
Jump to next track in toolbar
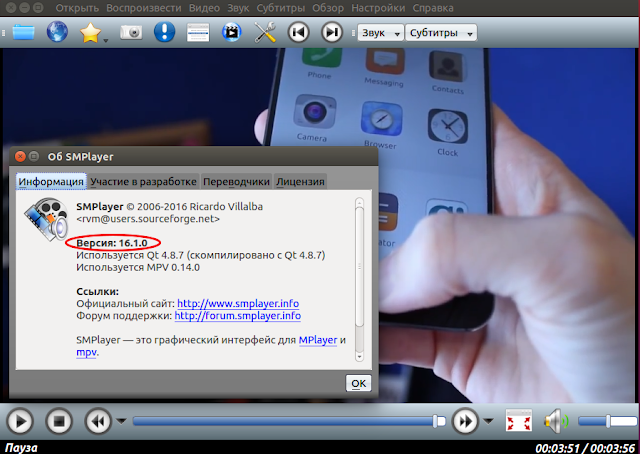(x=332, y=32)
